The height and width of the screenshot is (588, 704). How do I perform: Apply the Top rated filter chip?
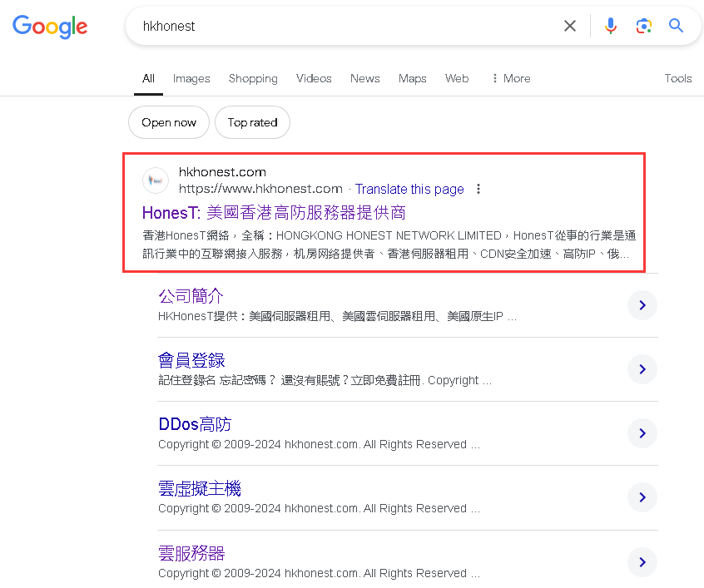[x=252, y=122]
